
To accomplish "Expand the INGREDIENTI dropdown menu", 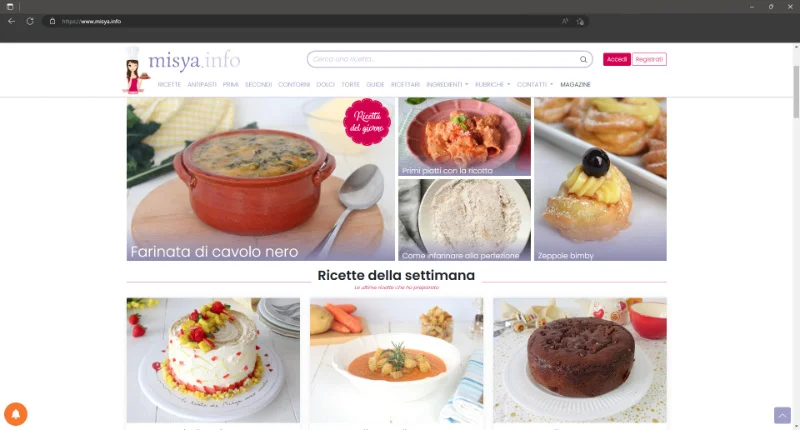I will coord(447,85).
